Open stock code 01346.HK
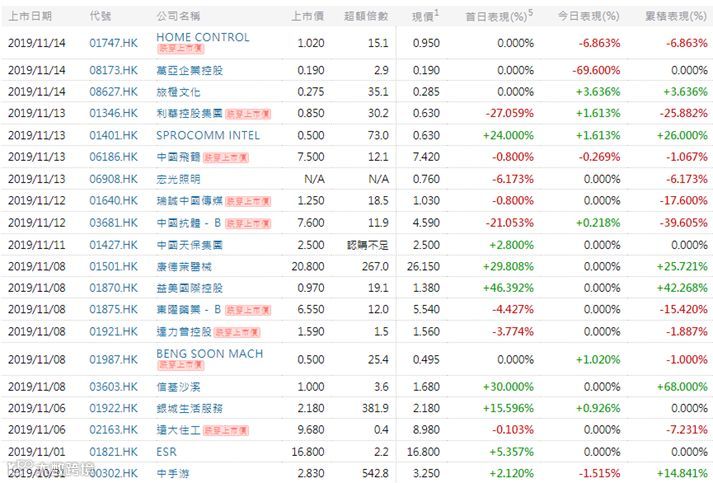713x483 pixels. click(114, 113)
